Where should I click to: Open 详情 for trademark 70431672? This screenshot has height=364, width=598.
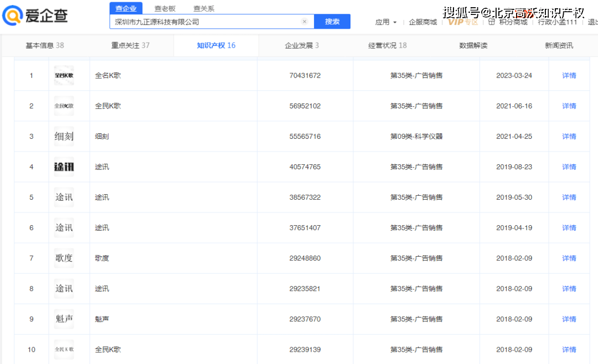tap(569, 75)
